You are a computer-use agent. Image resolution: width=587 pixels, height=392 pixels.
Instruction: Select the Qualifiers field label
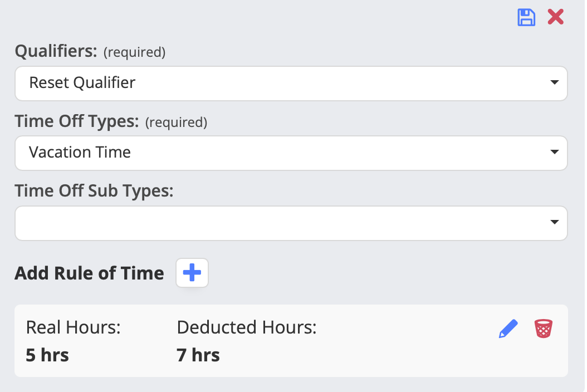click(x=56, y=51)
